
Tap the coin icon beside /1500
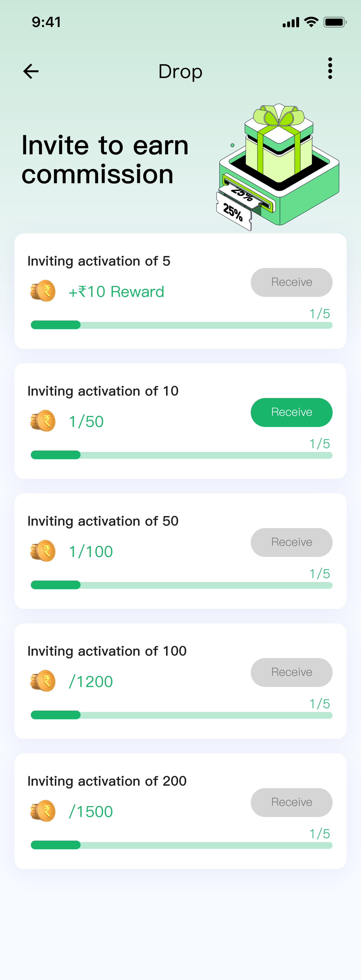pos(43,811)
